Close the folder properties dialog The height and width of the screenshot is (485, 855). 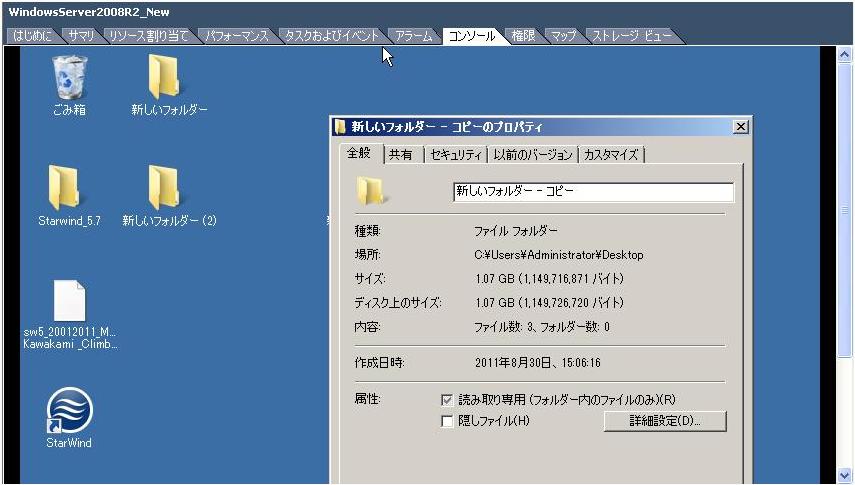pos(740,127)
